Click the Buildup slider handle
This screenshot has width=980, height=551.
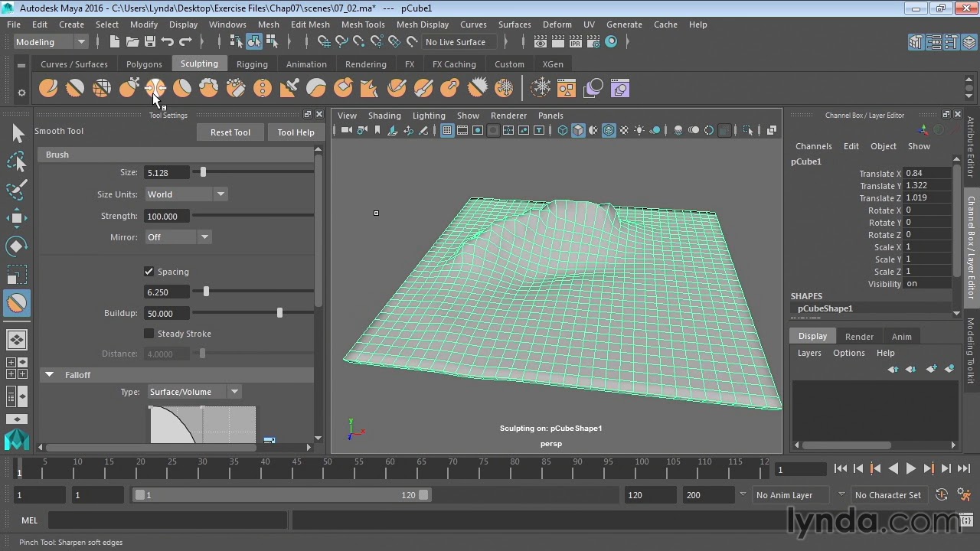[279, 313]
